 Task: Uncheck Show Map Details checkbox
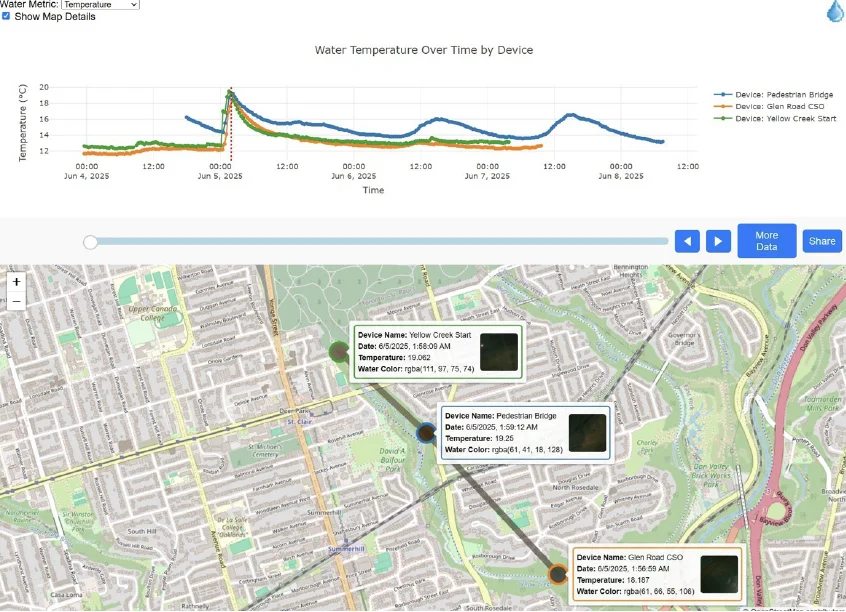click(7, 17)
